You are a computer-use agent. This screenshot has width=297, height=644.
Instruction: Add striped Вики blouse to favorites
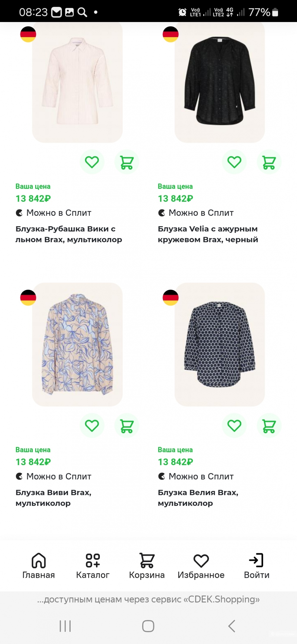coord(92,162)
